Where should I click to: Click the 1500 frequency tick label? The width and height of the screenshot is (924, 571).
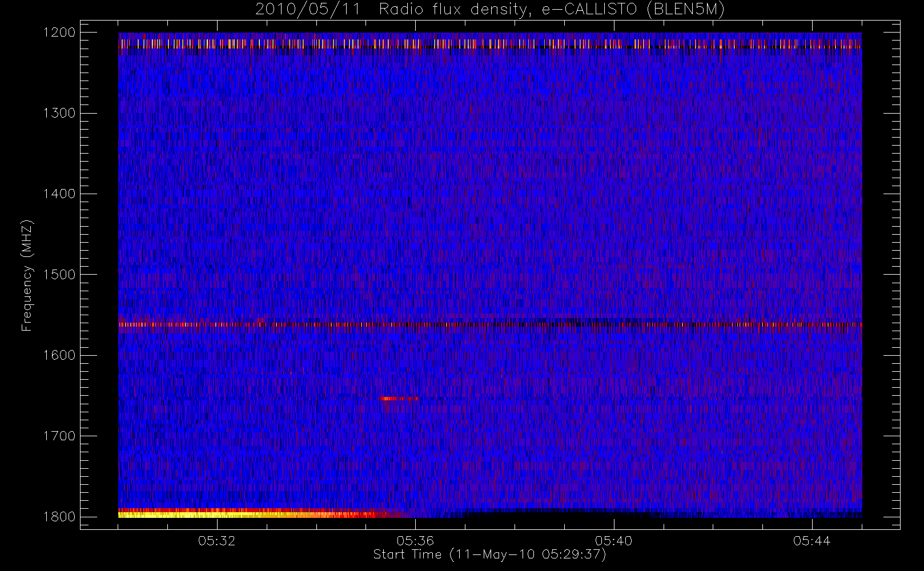[60, 274]
